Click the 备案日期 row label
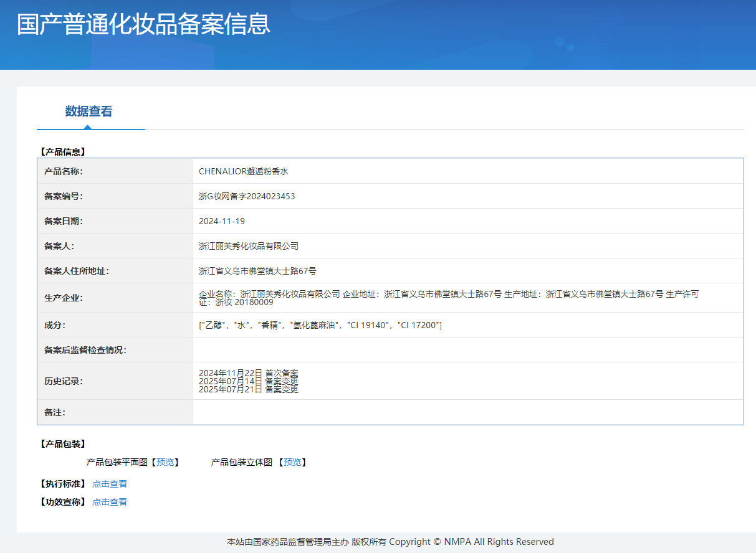This screenshot has height=553, width=756. pos(63,221)
